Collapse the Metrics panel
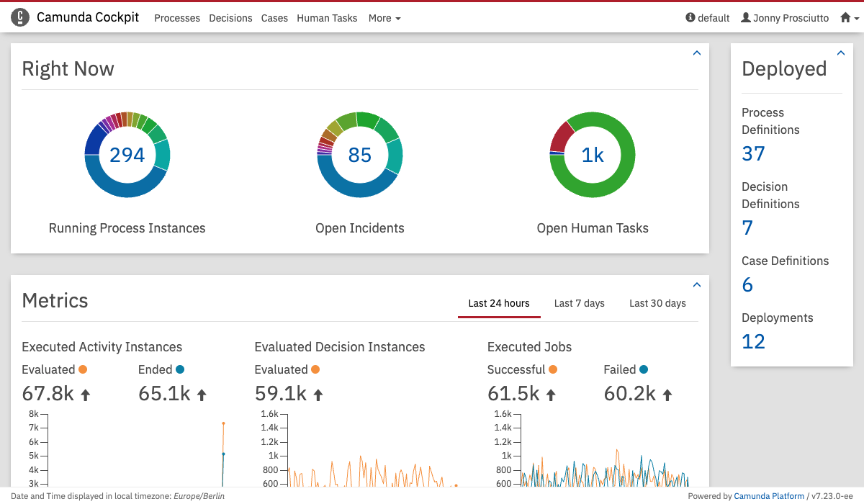Viewport: 864px width, 504px height. (x=696, y=285)
